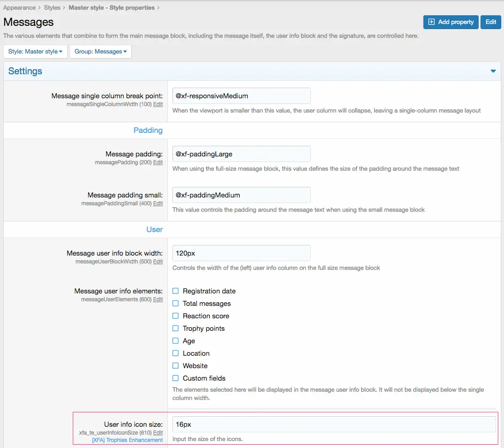Select the Location checkbox
The width and height of the screenshot is (504, 448).
click(176, 353)
